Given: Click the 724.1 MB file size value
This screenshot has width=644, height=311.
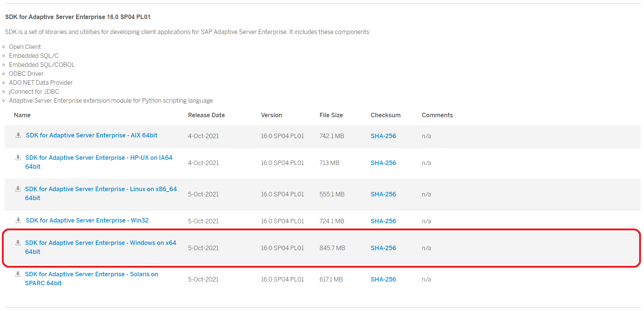Looking at the screenshot, I should [x=332, y=221].
